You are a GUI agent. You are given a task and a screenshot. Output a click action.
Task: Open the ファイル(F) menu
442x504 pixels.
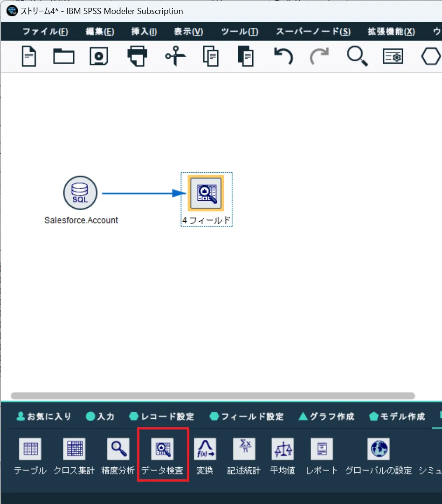click(x=45, y=32)
